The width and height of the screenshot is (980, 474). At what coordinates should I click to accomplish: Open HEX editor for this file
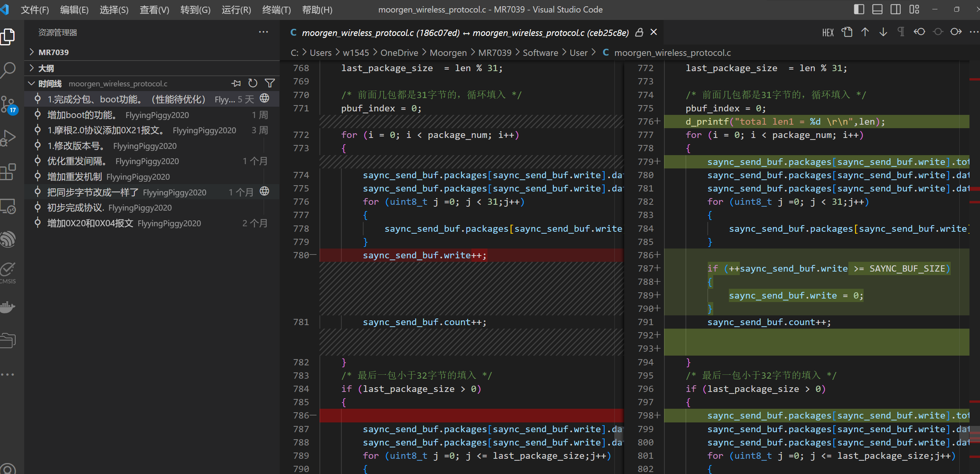coord(828,32)
